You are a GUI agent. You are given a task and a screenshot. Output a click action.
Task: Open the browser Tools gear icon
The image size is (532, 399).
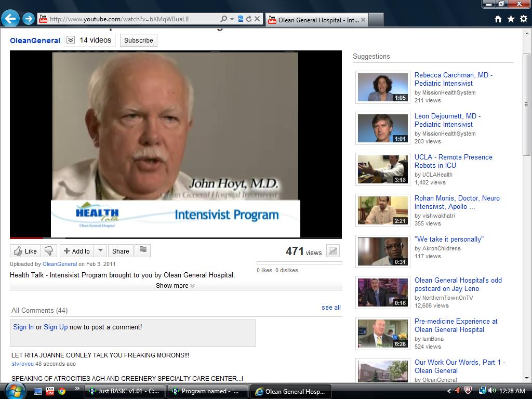click(x=524, y=19)
